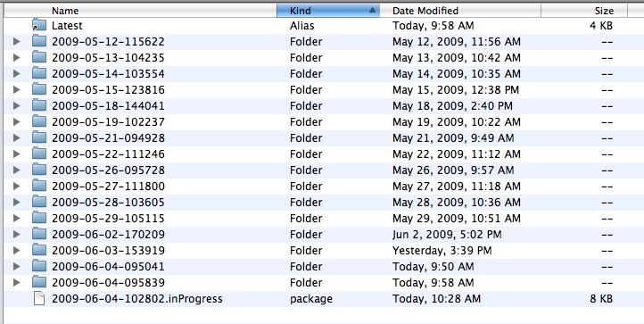
Task: Click the date May 18, 2009, 2:40 PM
Action: pos(452,105)
